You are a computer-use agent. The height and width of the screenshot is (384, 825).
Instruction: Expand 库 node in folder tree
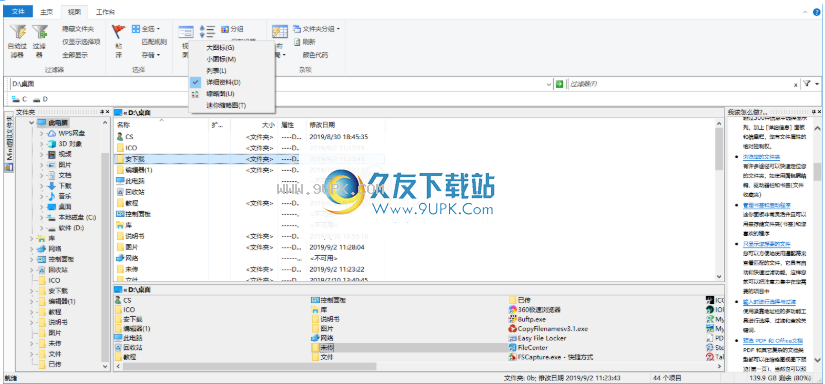(32, 238)
